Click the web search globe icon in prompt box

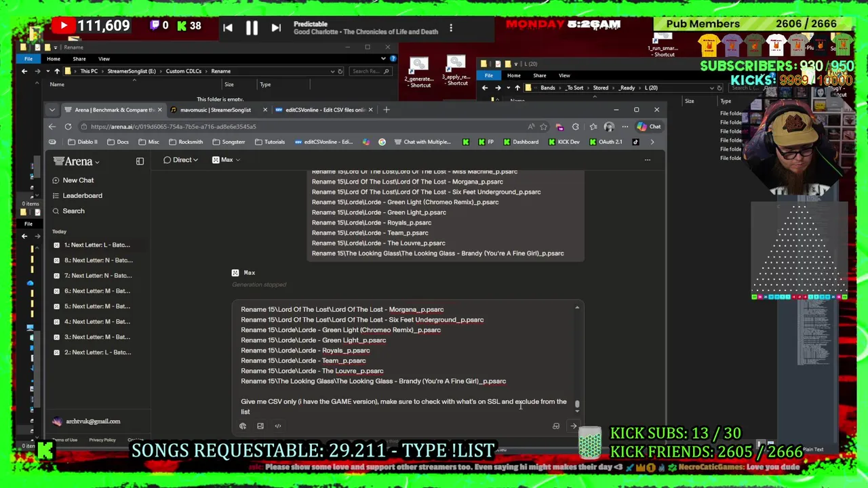pos(243,426)
